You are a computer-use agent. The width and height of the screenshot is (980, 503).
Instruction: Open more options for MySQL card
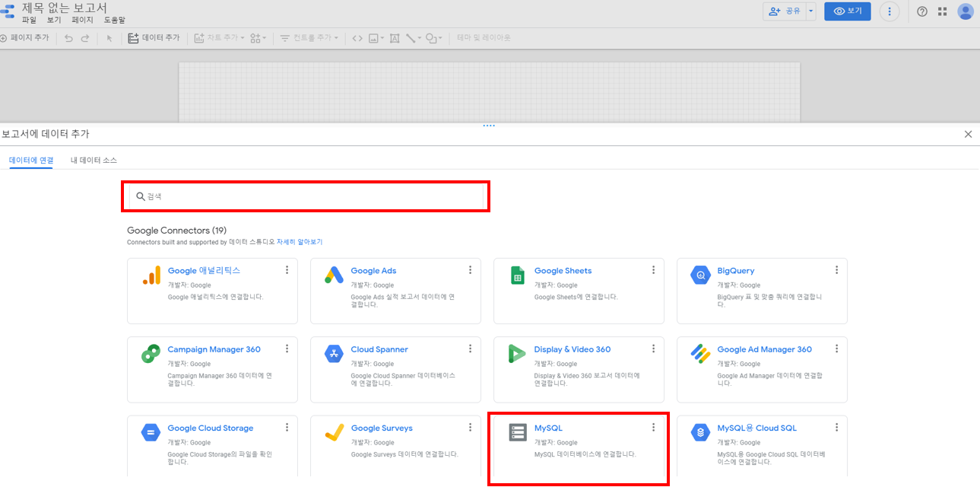click(x=653, y=427)
